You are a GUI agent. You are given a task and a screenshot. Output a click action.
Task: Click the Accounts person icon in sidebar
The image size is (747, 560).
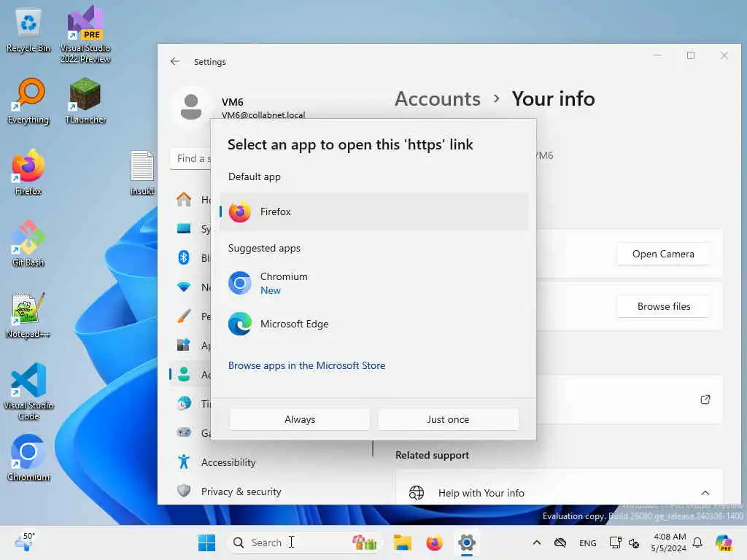click(x=184, y=374)
